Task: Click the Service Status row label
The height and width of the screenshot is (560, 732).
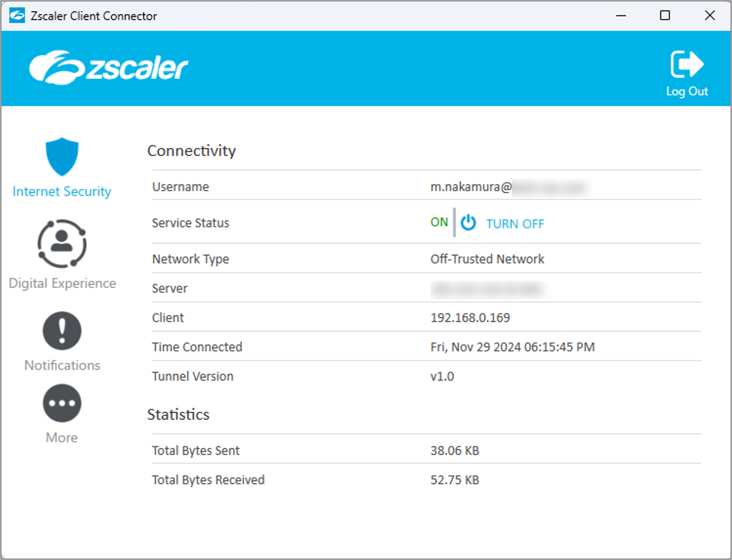Action: coord(191,223)
